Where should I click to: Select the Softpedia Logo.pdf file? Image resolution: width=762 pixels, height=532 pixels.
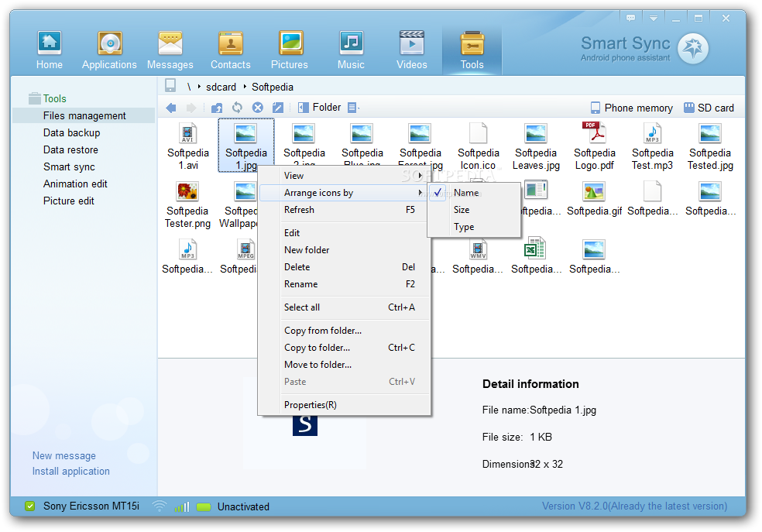(x=594, y=146)
